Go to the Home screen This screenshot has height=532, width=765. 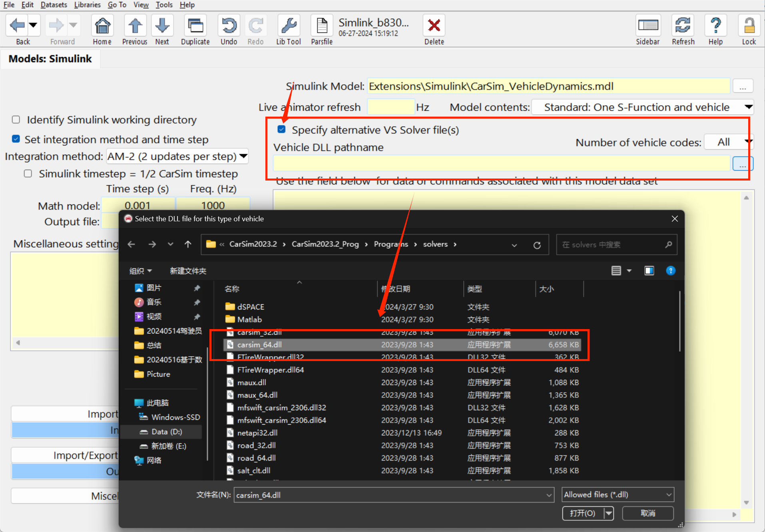[x=102, y=30]
